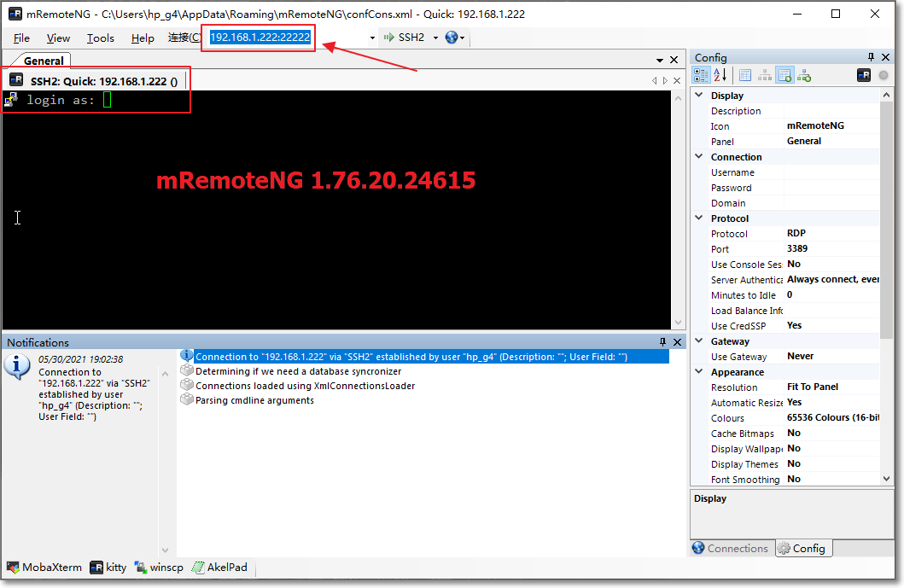Edit the Port 3389 value
The width and height of the screenshot is (904, 588).
[x=832, y=249]
